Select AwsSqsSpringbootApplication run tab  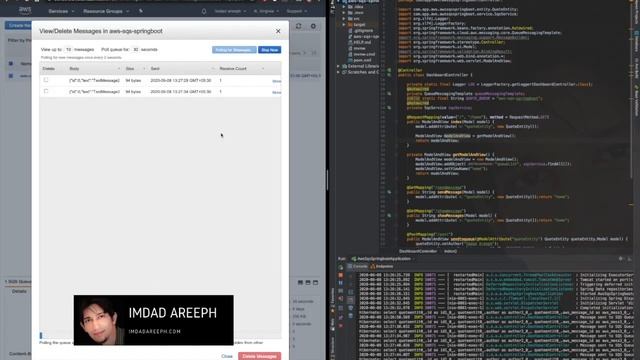381,259
